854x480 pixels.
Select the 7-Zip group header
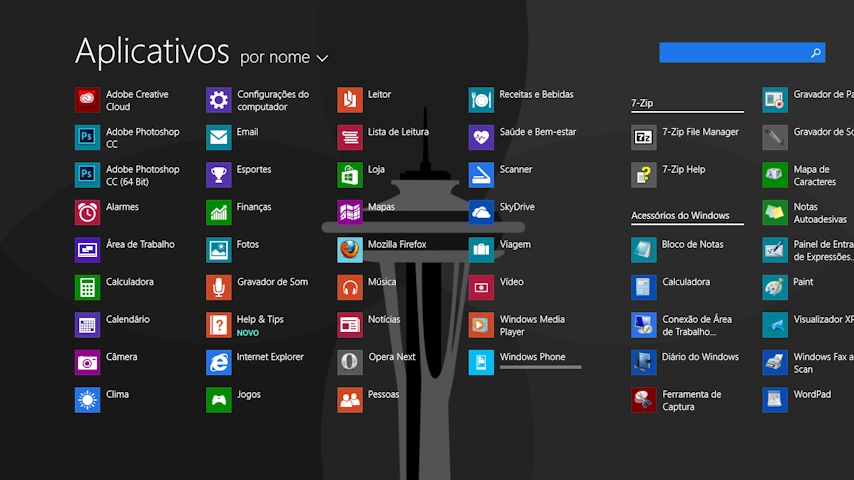(642, 103)
